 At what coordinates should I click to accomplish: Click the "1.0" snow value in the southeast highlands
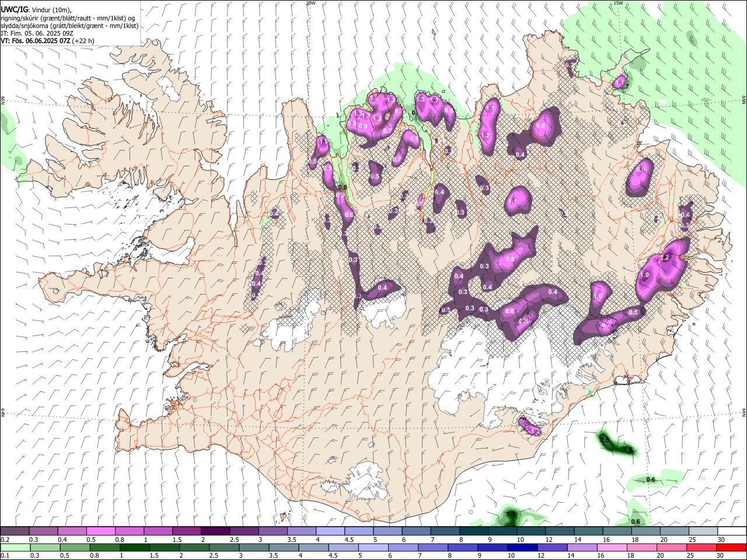(598, 296)
